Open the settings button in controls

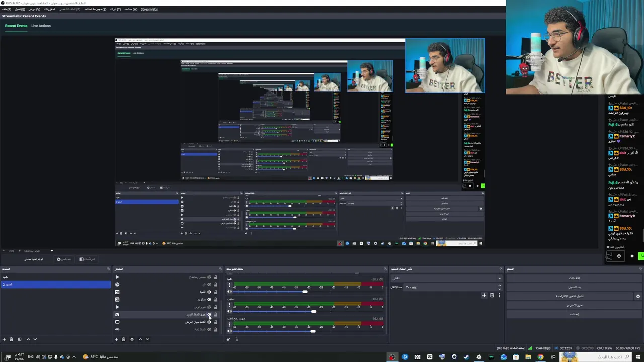pyautogui.click(x=574, y=314)
